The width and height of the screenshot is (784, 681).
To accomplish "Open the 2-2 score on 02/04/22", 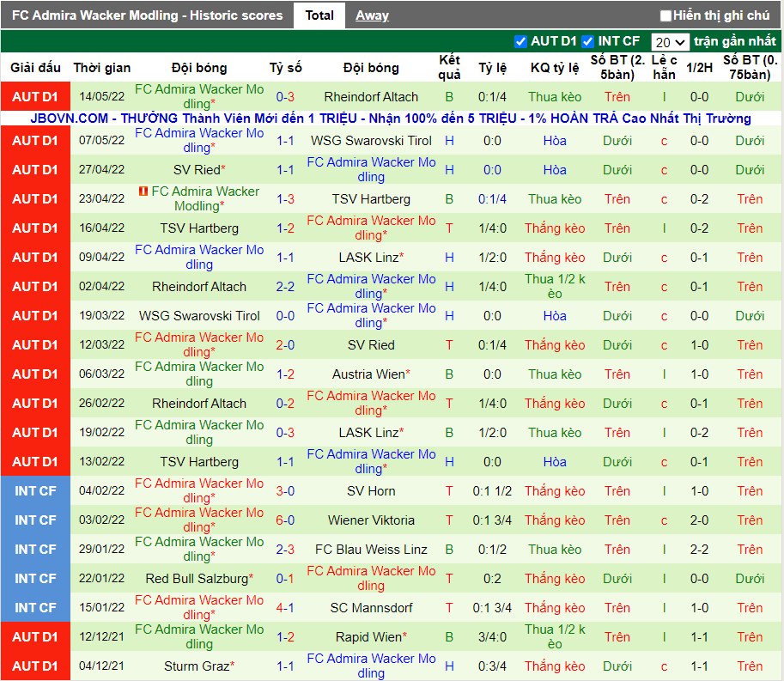I will click(x=285, y=287).
